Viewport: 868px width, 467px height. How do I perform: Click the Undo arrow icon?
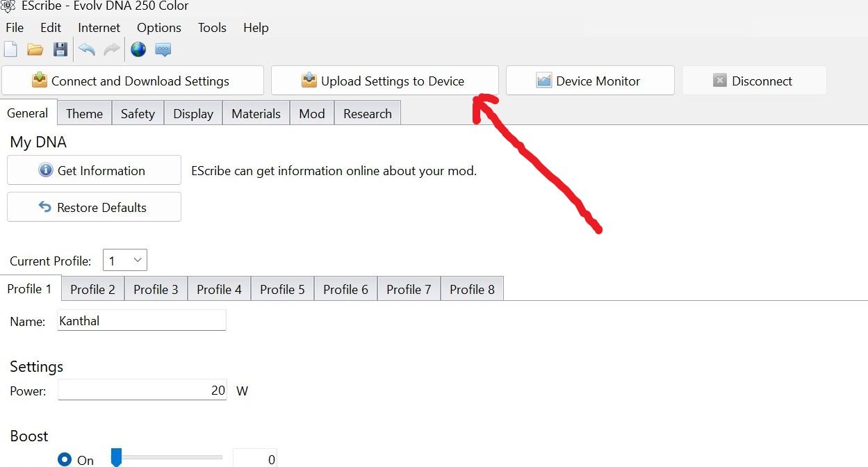point(87,49)
